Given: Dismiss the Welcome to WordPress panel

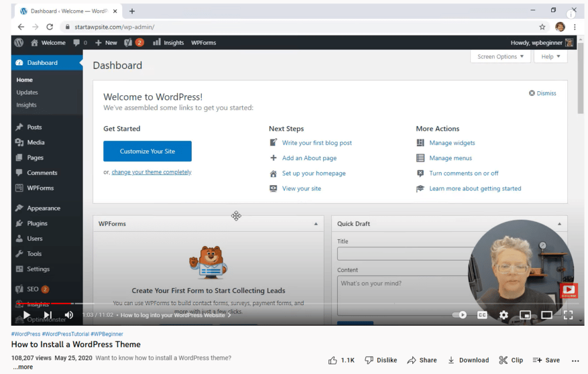Looking at the screenshot, I should (x=542, y=93).
